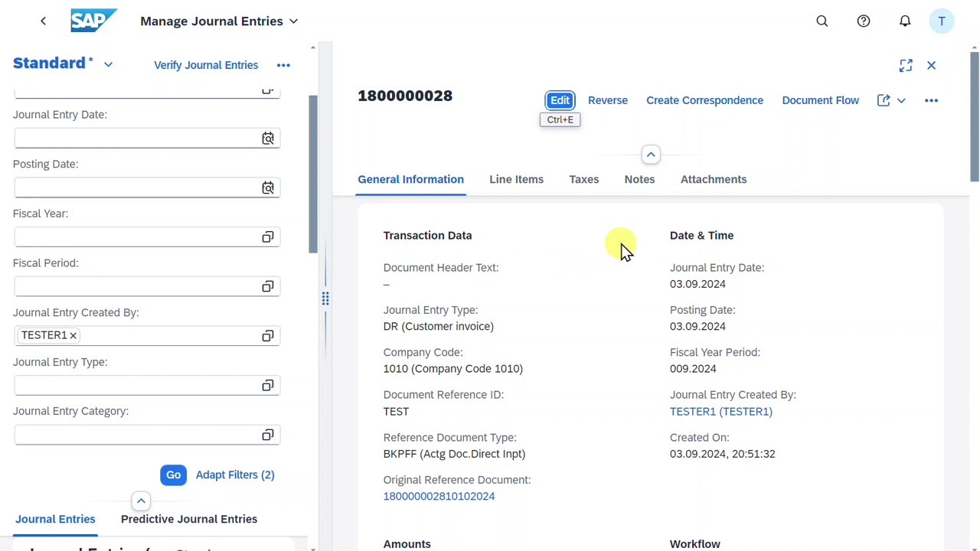Open Journal Entry Type value help icon
Image resolution: width=980 pixels, height=551 pixels.
[268, 386]
